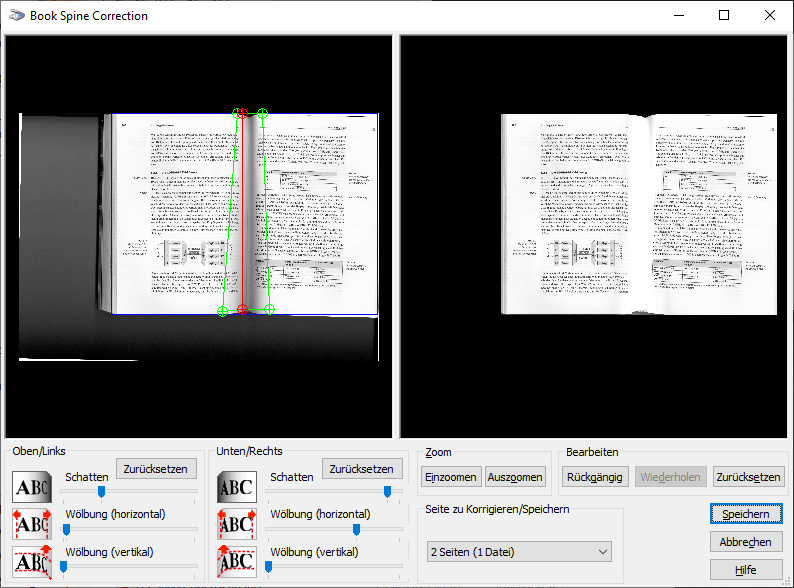Viewport: 794px width, 588px height.
Task: Click the Oben/Links Schatten slider handle
Action: coord(101,491)
